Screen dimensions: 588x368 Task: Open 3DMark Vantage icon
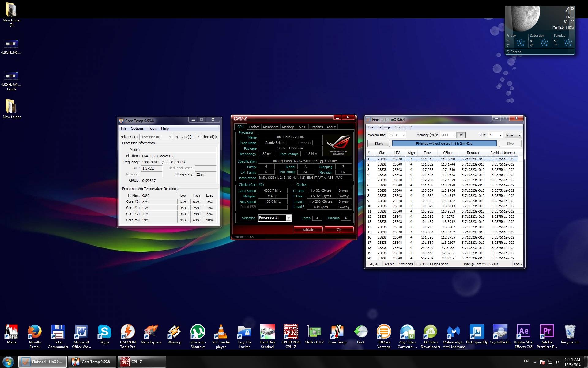[x=384, y=336]
